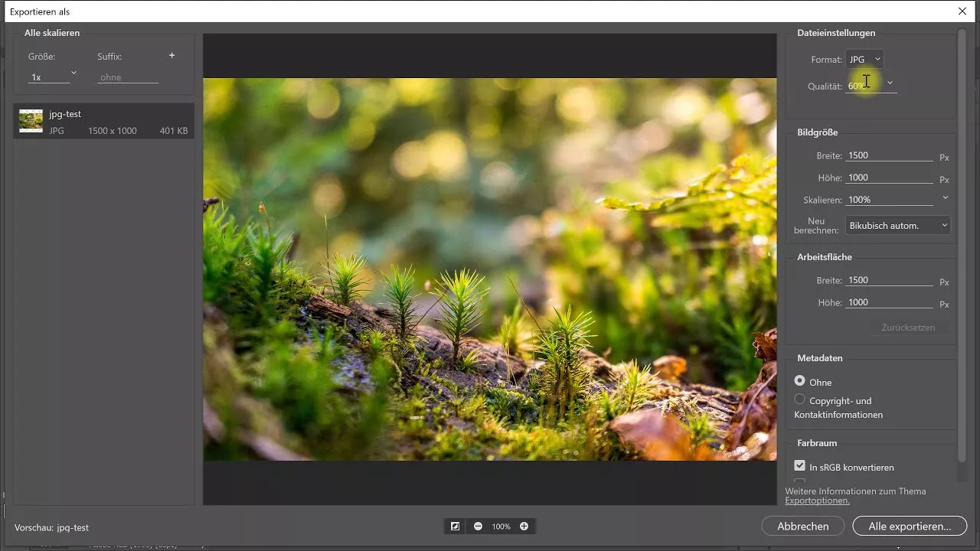Open the Format dropdown showing JPG
This screenshot has width=980, height=551.
864,58
